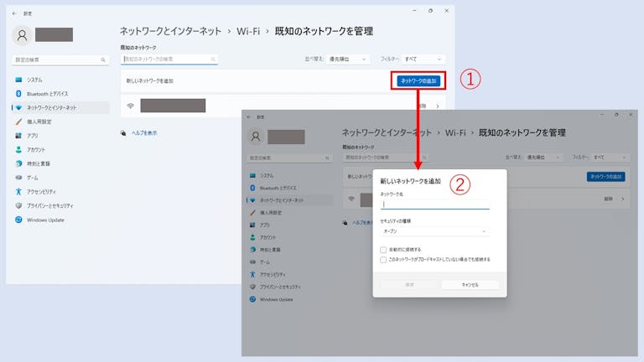Go to Wi-Fi breadcrumb in the background window
The width and height of the screenshot is (644, 362).
(x=248, y=31)
